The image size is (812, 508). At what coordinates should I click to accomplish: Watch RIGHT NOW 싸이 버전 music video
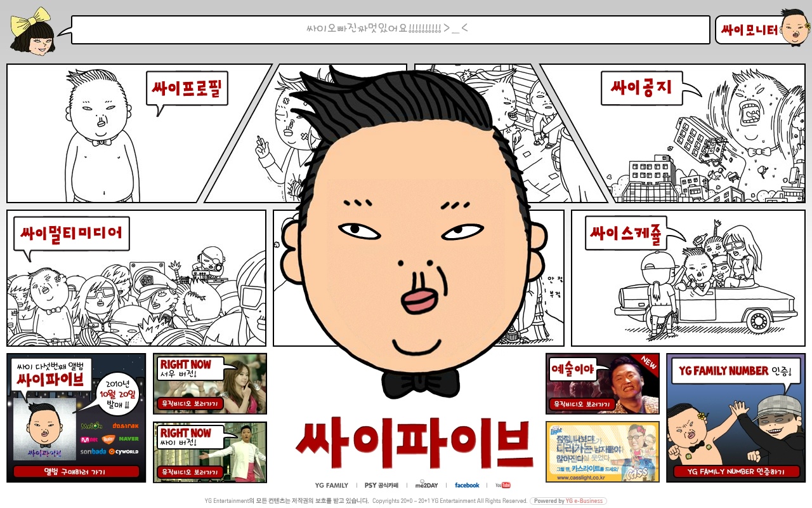pos(210,452)
